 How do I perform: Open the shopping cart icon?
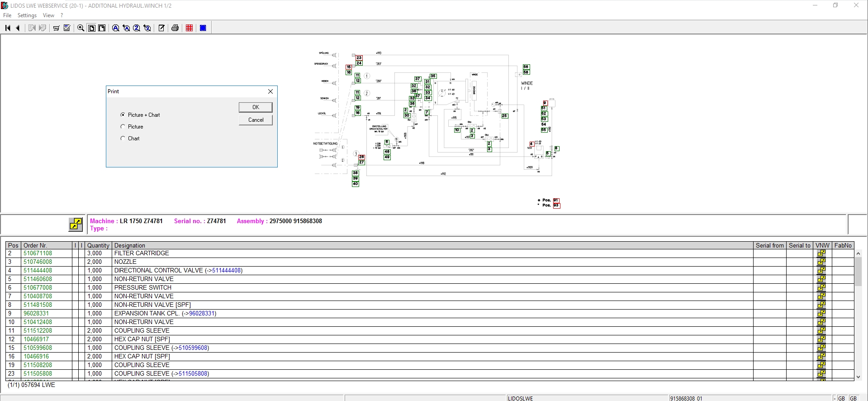pyautogui.click(x=56, y=28)
